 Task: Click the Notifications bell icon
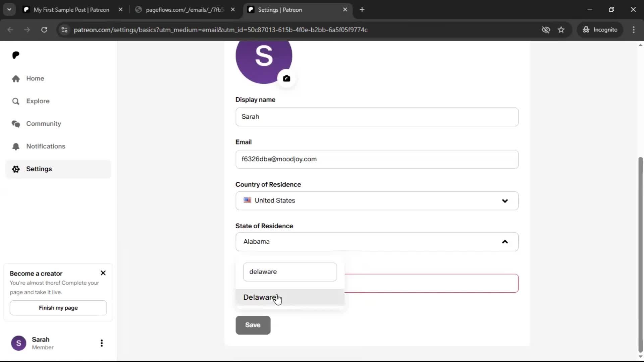(16, 146)
